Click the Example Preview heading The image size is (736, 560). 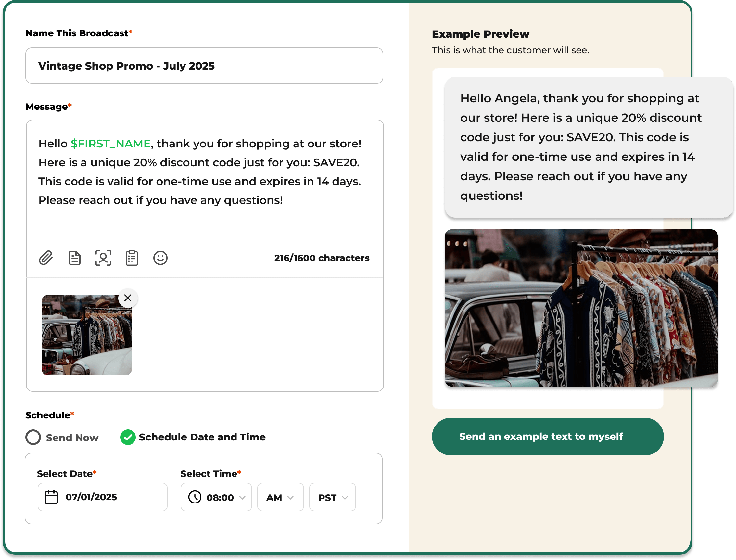click(x=481, y=34)
